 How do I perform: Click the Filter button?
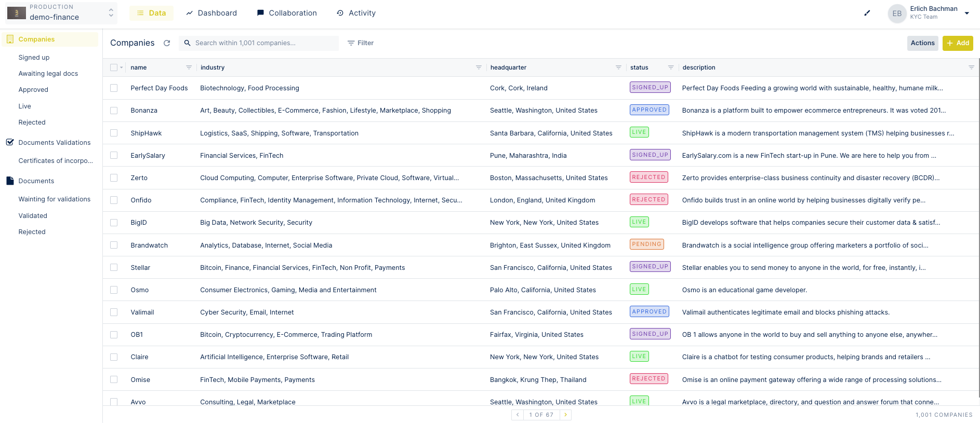click(361, 43)
